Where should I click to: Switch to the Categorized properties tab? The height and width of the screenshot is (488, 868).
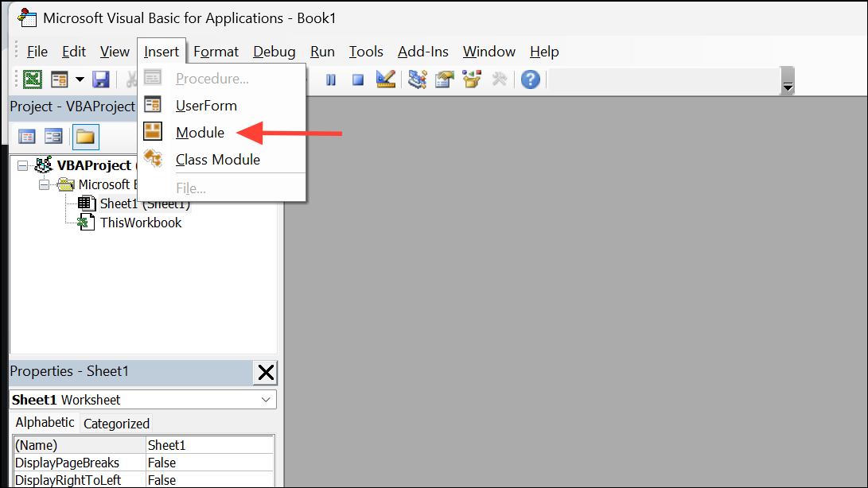coord(116,424)
